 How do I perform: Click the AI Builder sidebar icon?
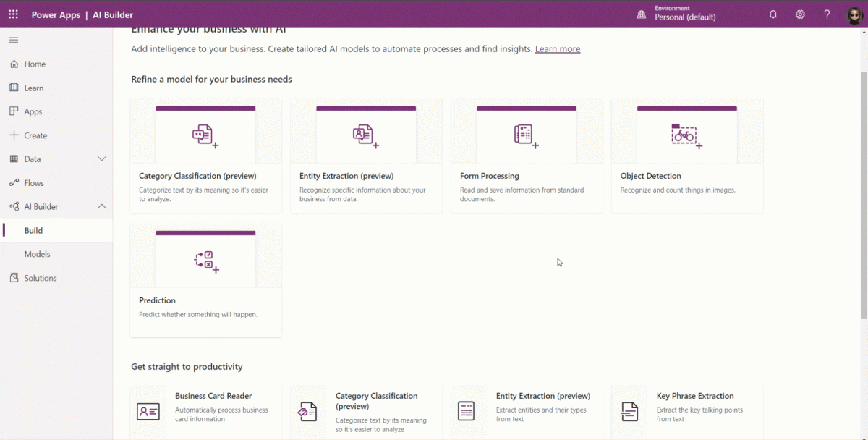tap(14, 206)
